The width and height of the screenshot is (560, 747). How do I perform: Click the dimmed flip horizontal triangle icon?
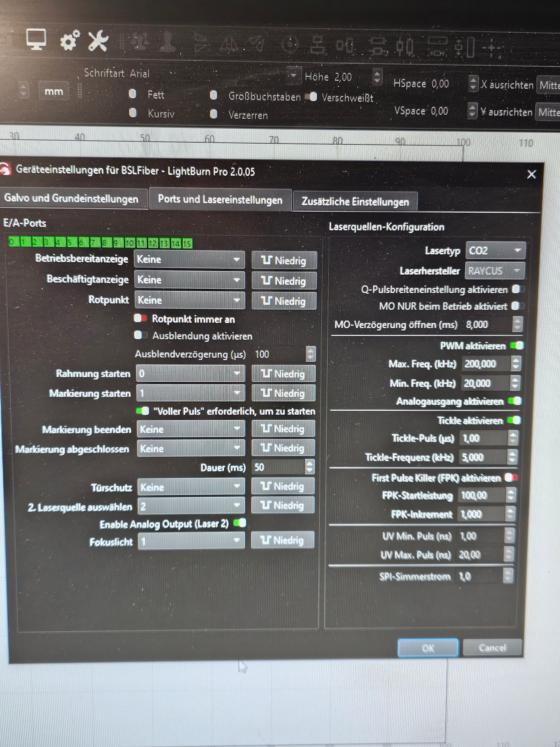pyautogui.click(x=230, y=44)
